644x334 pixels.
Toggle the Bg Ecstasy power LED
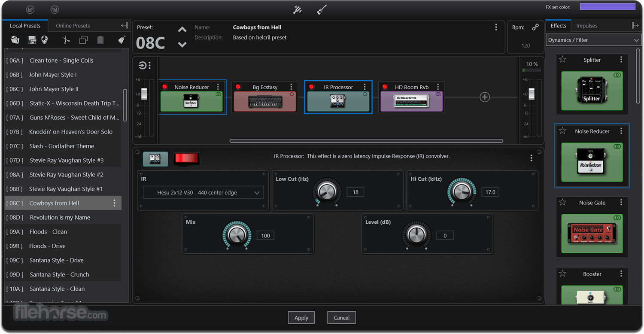coord(238,87)
